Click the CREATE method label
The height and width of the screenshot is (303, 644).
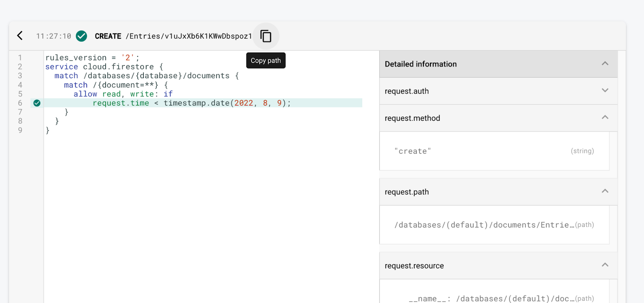(108, 36)
